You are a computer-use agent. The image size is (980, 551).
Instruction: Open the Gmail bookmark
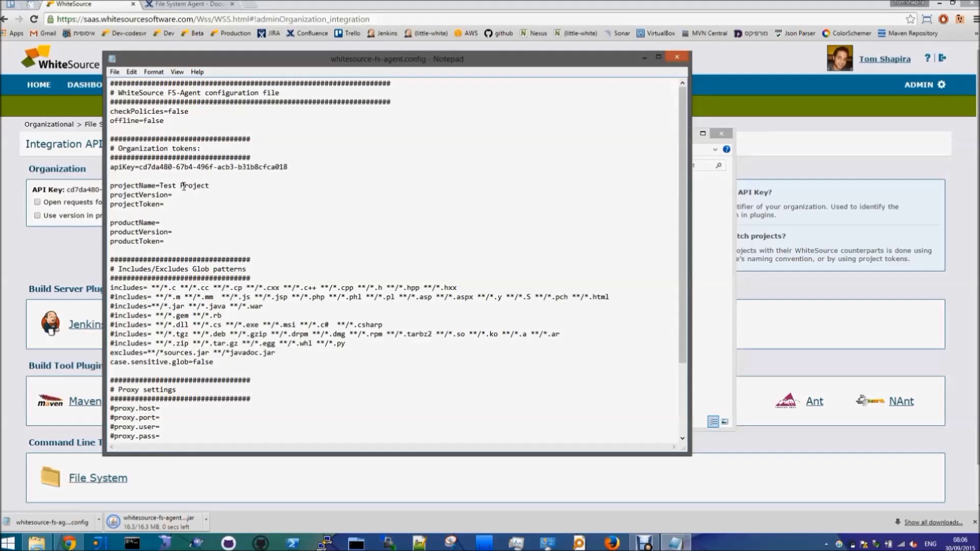43,33
